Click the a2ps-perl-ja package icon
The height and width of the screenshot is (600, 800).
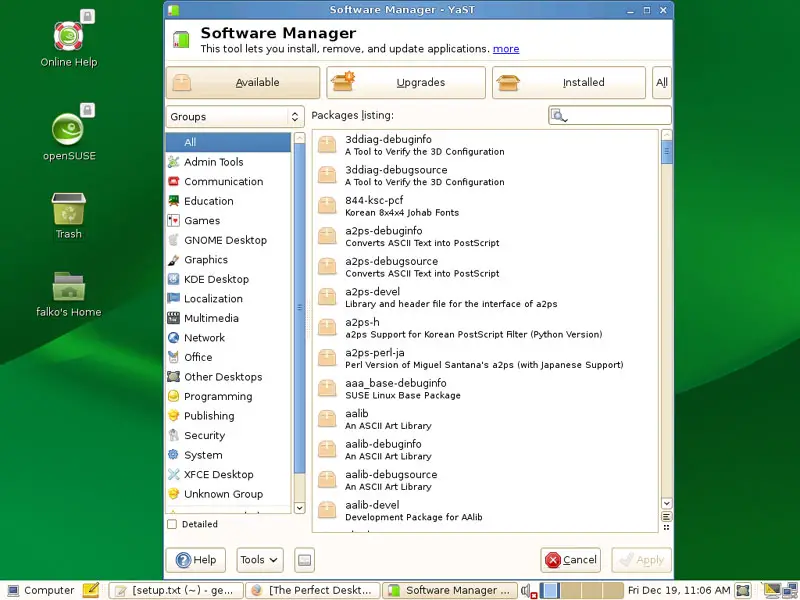click(x=327, y=358)
